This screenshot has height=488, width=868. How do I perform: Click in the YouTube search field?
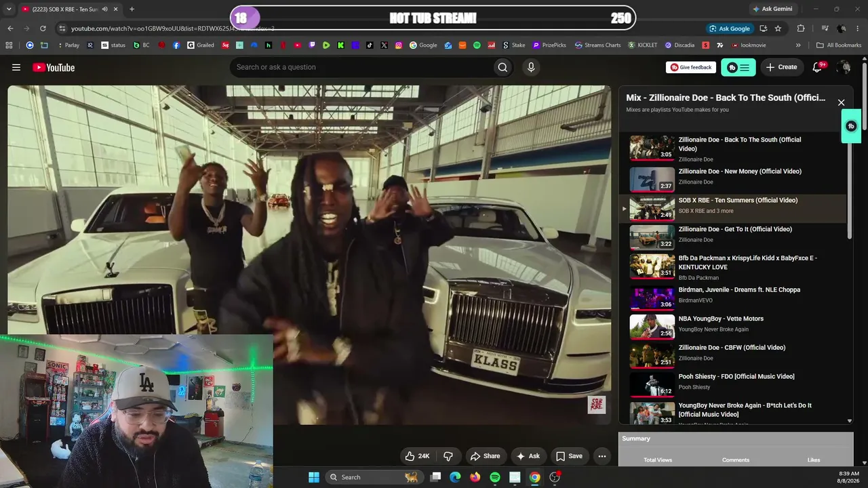coord(362,67)
